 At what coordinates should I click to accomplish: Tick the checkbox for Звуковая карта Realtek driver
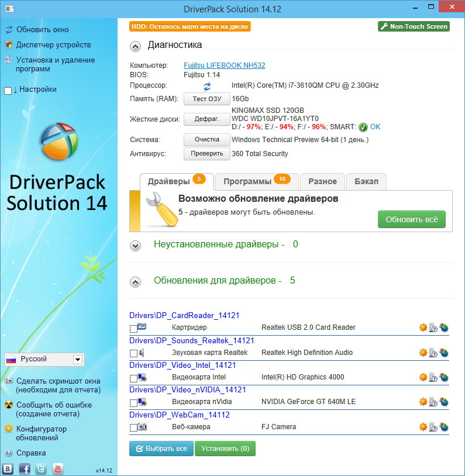[133, 353]
